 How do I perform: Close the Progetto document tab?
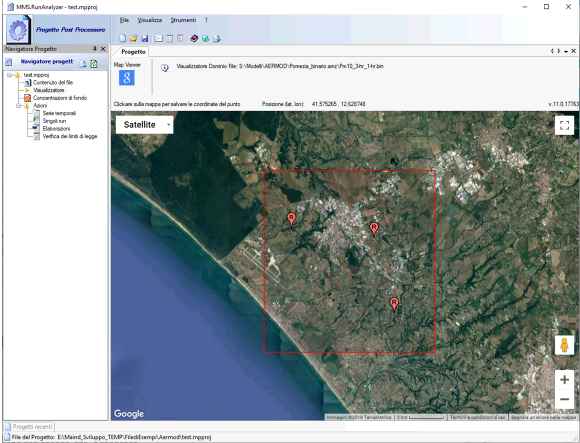pyautogui.click(x=573, y=51)
